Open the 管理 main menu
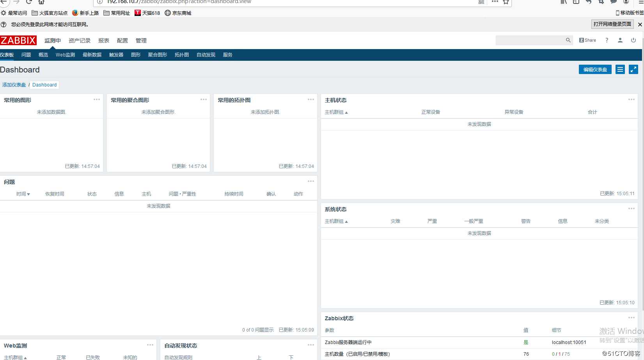Image resolution: width=644 pixels, height=360 pixels. coord(141,41)
